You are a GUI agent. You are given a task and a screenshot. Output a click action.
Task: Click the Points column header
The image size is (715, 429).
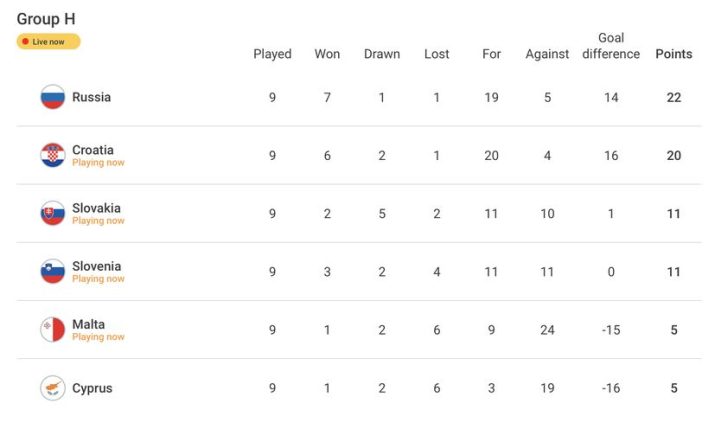(673, 54)
